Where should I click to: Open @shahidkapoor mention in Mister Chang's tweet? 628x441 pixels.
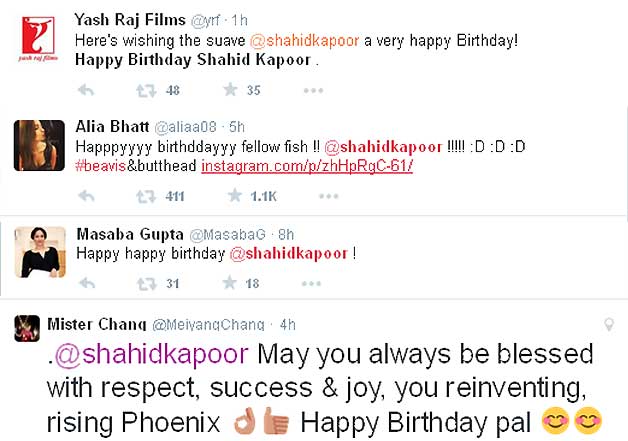151,354
